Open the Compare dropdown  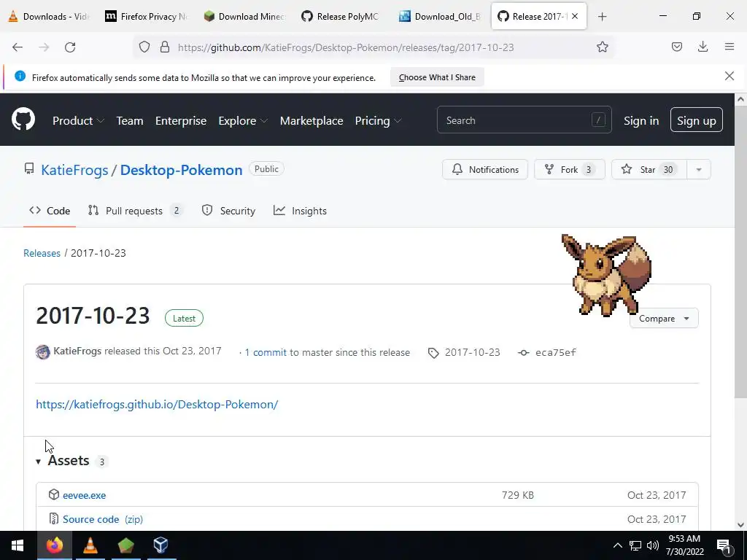664,318
